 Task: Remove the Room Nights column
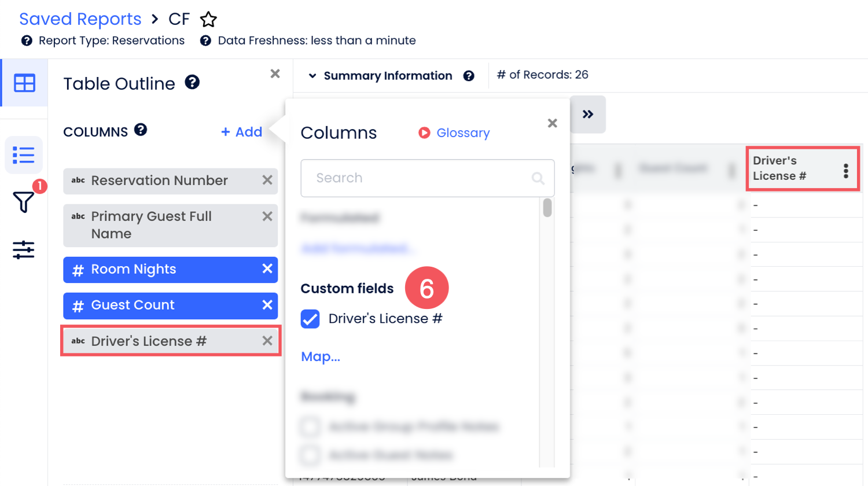(x=267, y=269)
